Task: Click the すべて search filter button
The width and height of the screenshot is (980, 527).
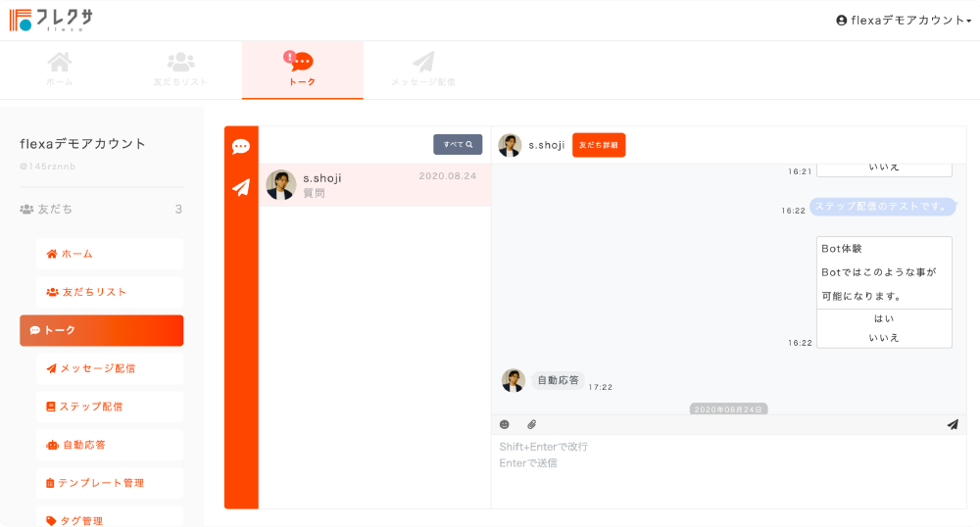Action: pyautogui.click(x=458, y=145)
